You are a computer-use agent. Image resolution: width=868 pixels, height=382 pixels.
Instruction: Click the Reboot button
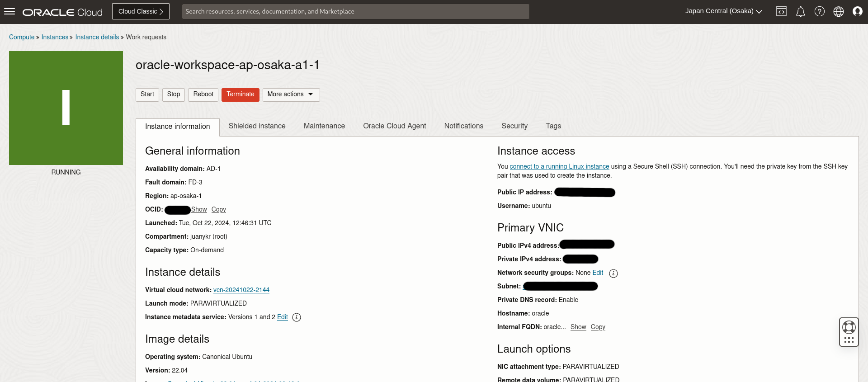203,94
